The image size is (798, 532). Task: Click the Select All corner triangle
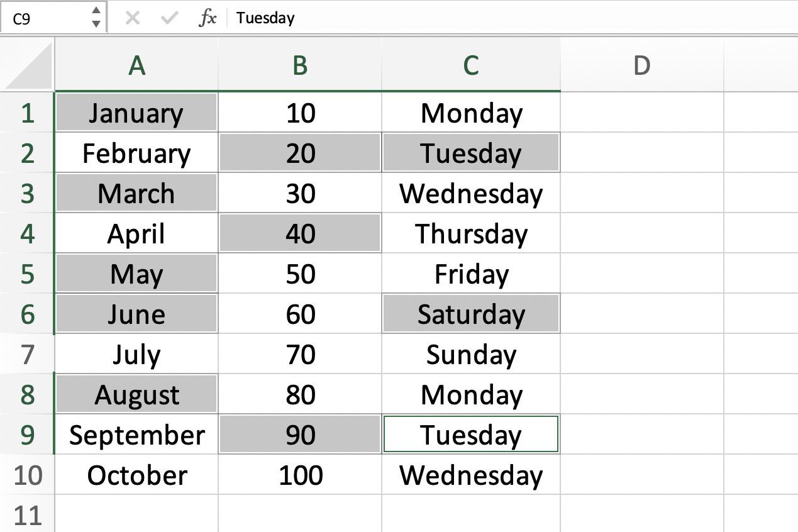[x=28, y=65]
